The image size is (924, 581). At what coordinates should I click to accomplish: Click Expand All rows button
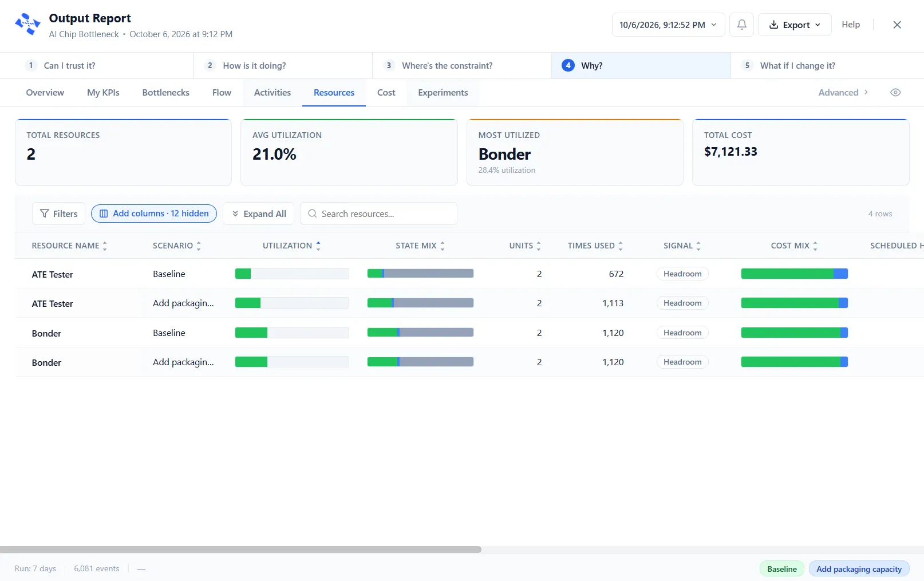(259, 214)
